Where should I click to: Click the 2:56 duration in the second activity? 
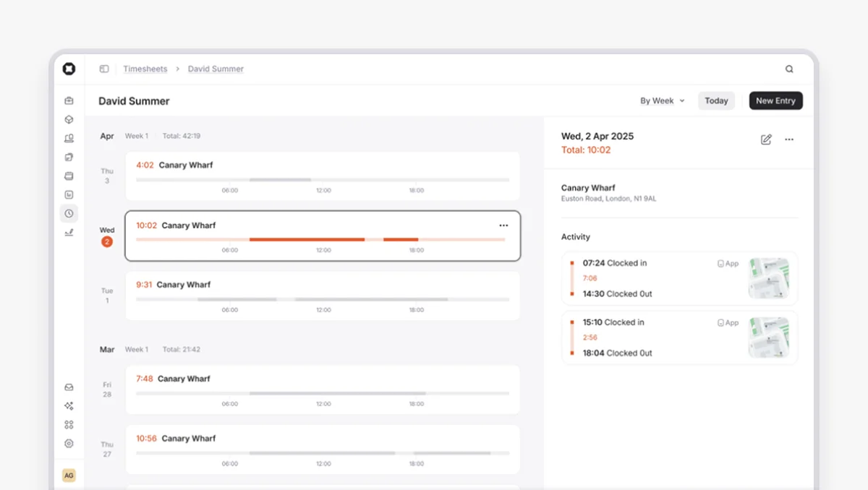[590, 338]
